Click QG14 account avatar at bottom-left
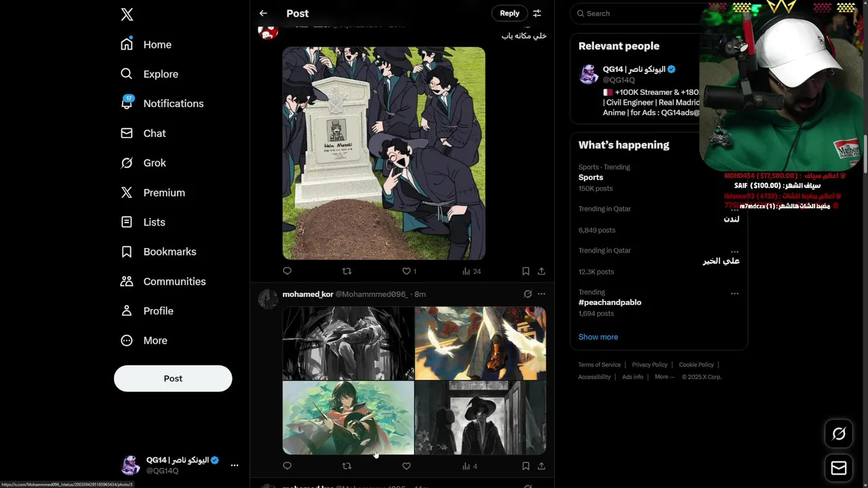Viewport: 868px width, 488px height. pos(130,465)
